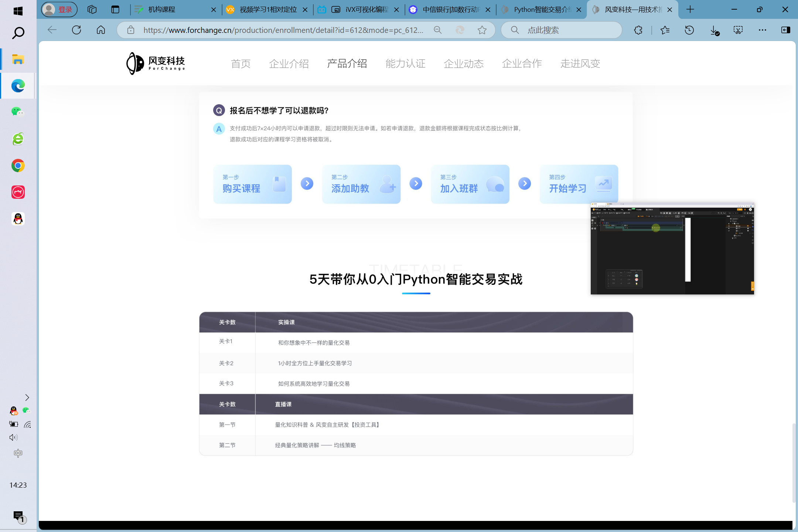This screenshot has width=798, height=532.
Task: Go back to previous page
Action: point(52,30)
